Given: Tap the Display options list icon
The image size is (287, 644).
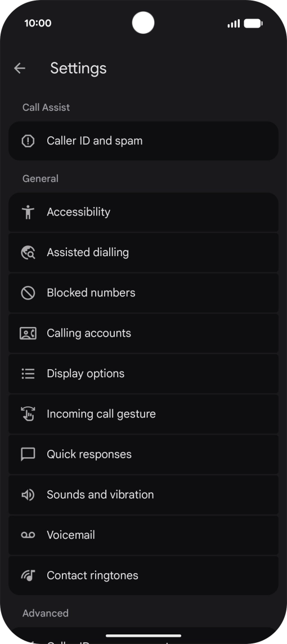Looking at the screenshot, I should pos(28,373).
